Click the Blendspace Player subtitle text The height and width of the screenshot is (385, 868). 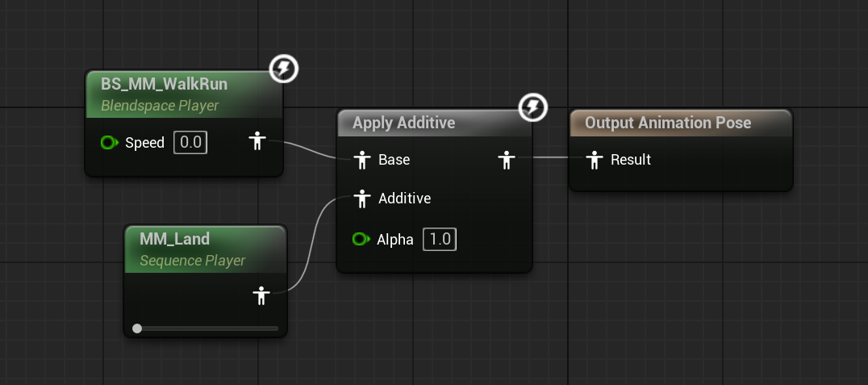tap(160, 105)
